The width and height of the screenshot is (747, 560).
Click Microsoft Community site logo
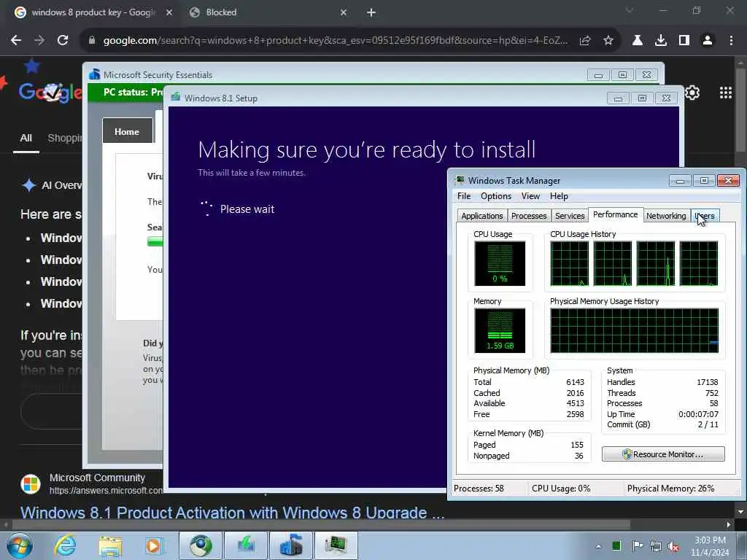31,484
